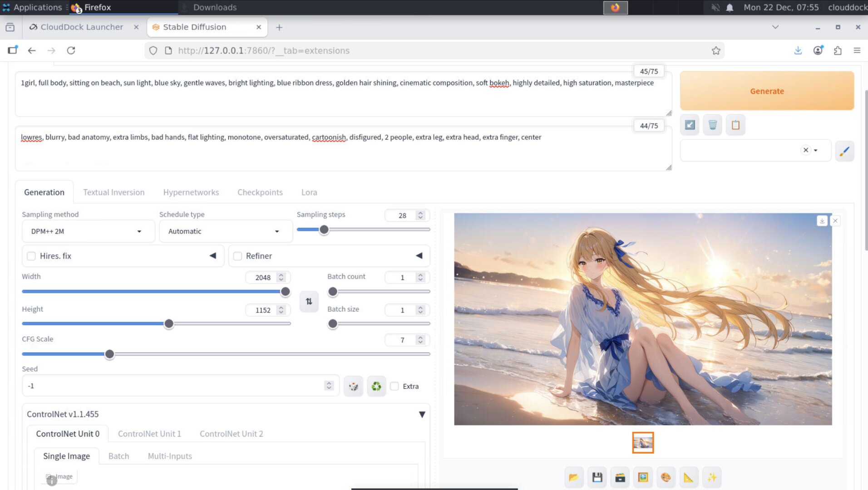Select the image thumbnail below the preview
The width and height of the screenshot is (868, 490).
tap(643, 442)
